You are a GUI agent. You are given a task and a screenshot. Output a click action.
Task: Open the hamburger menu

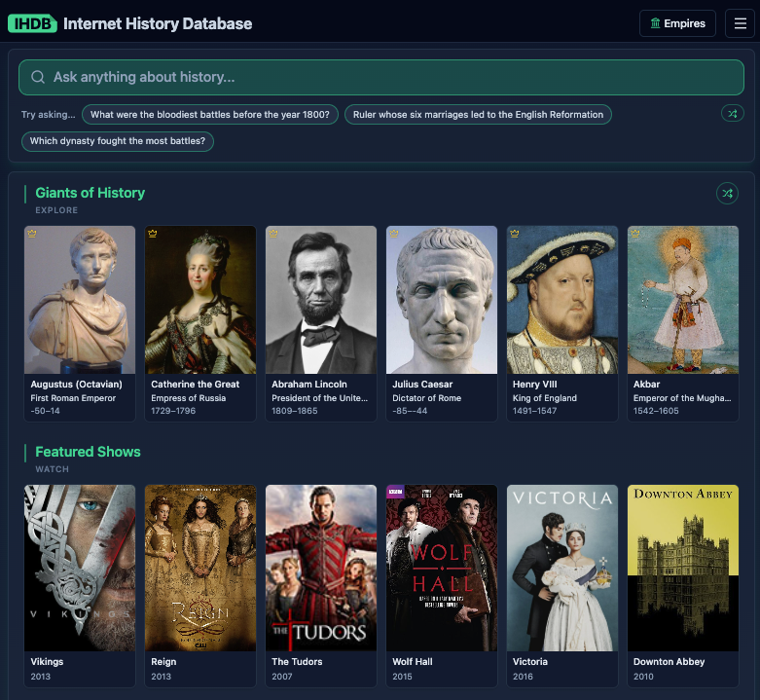(x=740, y=23)
